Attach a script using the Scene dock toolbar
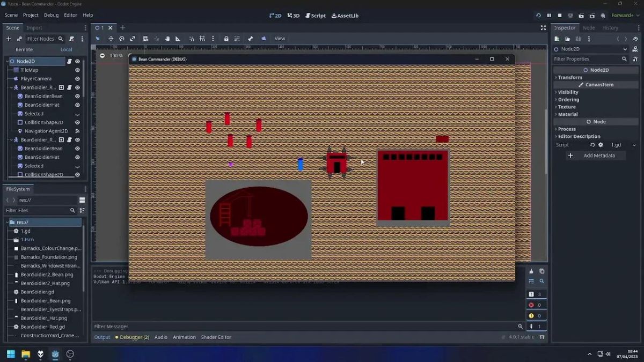The width and height of the screenshot is (644, 362). (71, 39)
